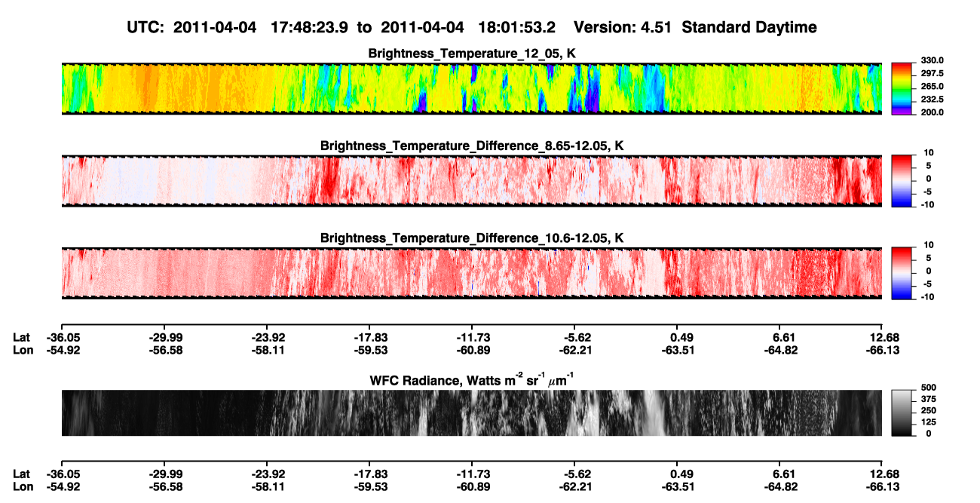Viewport: 980px width, 503px height.
Task: Click latitude -29.99 on the axis under the 10.6-12.05 panel
Action: (x=165, y=337)
